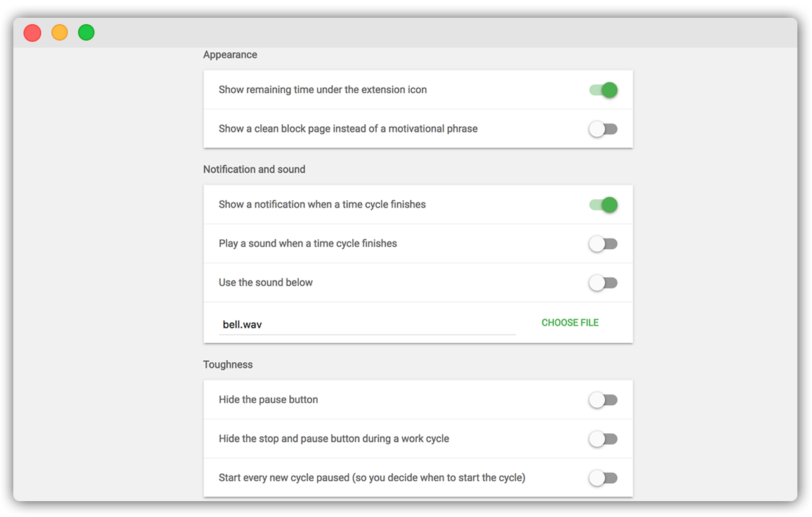812x517 pixels.
Task: Click the 'Play a sound when a time cycle finishes' label text
Action: (x=308, y=244)
